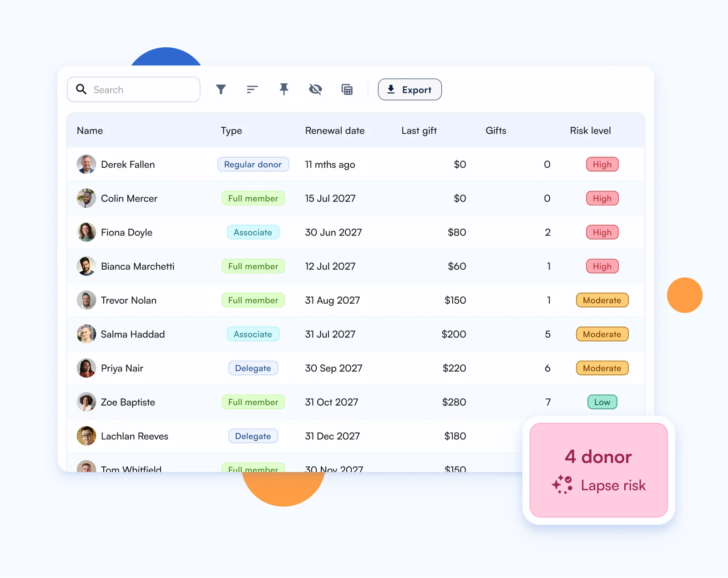Click Priya Nair's Moderate risk badge

point(602,368)
